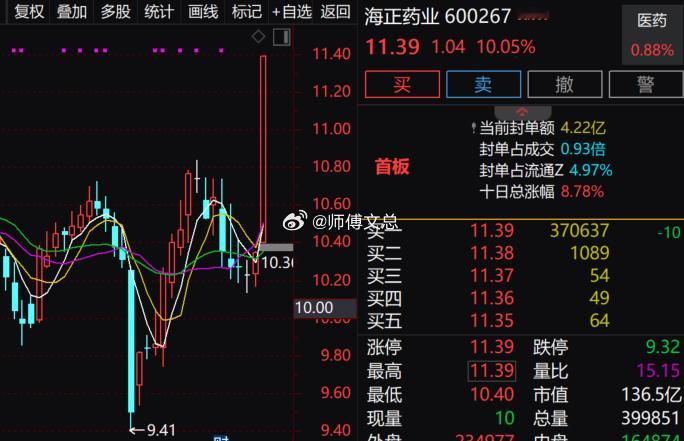Open 多股 multi-stock view
This screenshot has width=684, height=441.
(115, 12)
